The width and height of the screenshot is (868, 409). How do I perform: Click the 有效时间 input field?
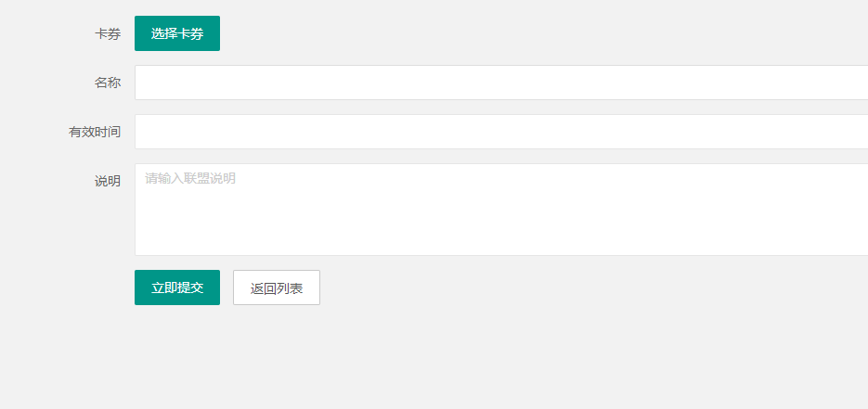[501, 132]
